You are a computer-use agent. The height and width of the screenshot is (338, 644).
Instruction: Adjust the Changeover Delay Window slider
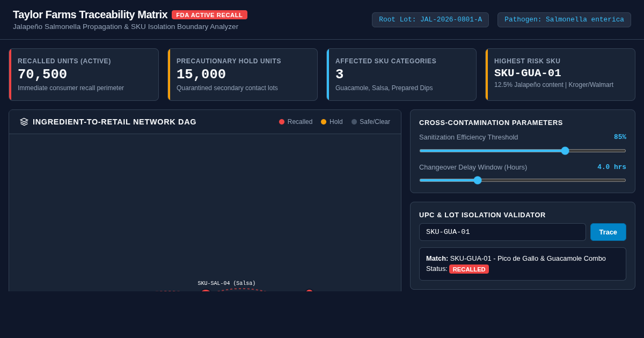(523, 180)
